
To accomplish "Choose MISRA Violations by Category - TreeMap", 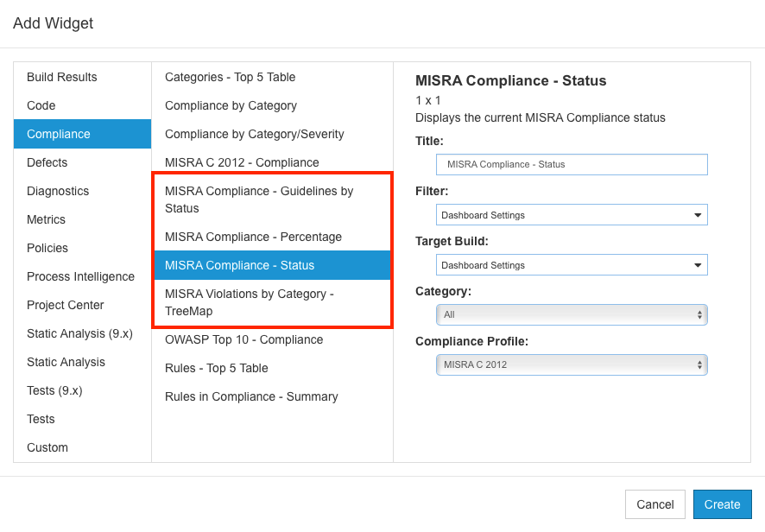I will 272,302.
